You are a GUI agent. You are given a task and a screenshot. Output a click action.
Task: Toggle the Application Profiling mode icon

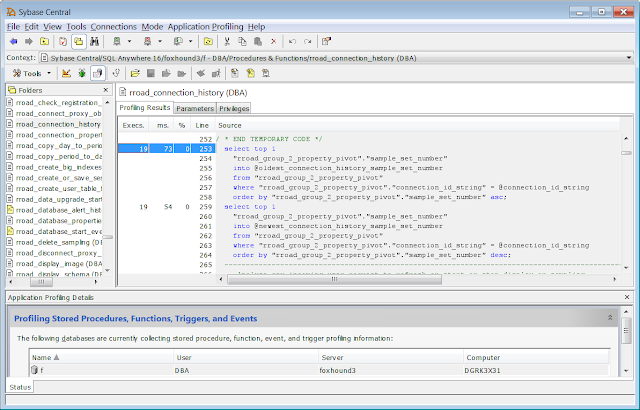(x=98, y=73)
